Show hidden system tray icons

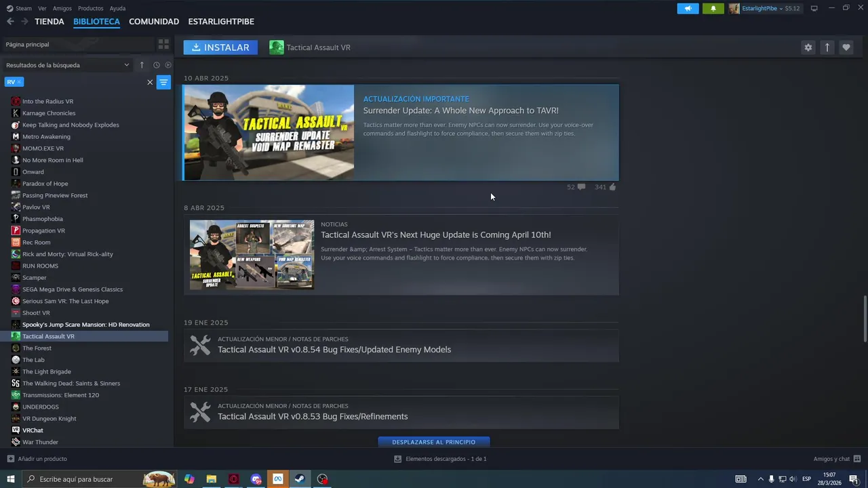(x=760, y=479)
